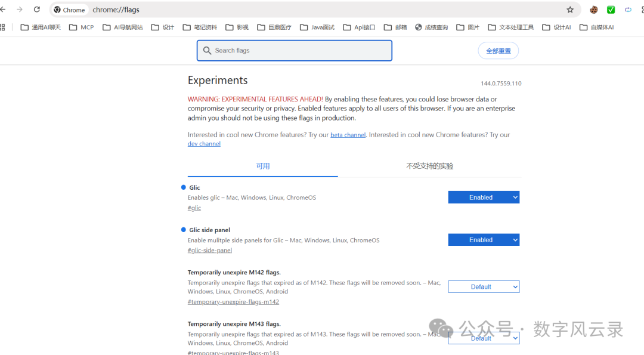Click the 全部重置 reset all button
Image resolution: width=644 pixels, height=355 pixels.
(498, 51)
